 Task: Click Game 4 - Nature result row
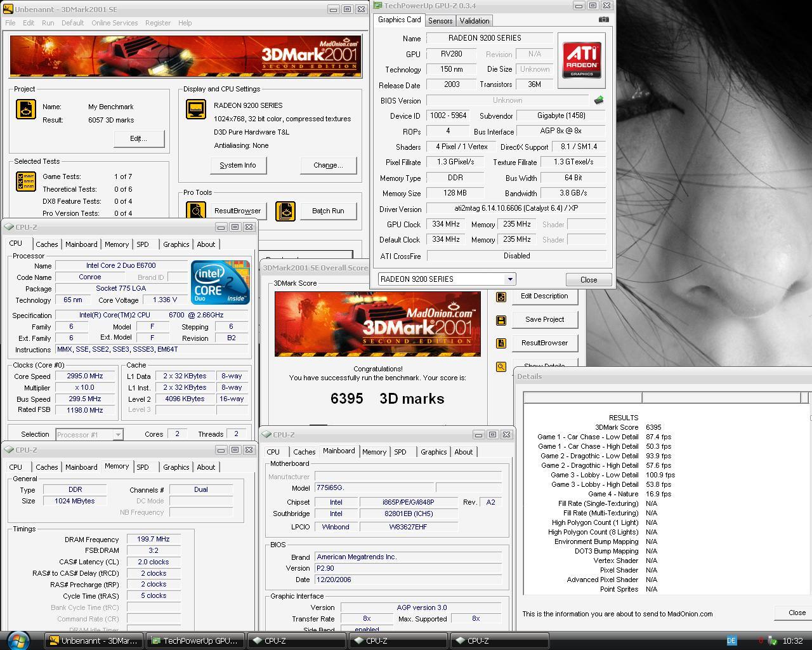click(603, 494)
